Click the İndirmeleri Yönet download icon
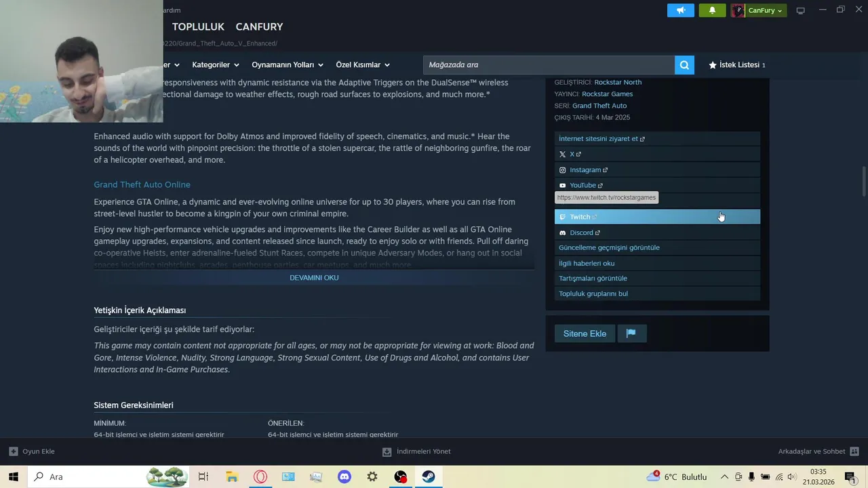The width and height of the screenshot is (868, 488). [x=387, y=451]
